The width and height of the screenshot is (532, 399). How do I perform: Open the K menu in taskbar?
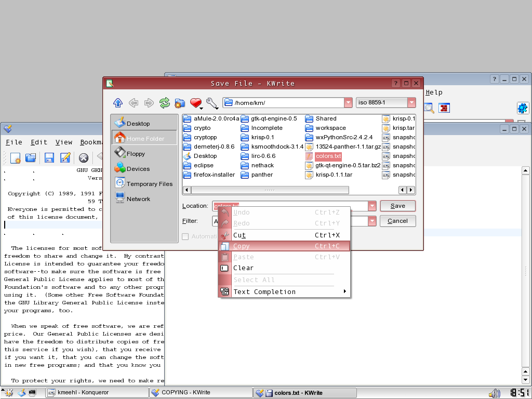click(8, 393)
